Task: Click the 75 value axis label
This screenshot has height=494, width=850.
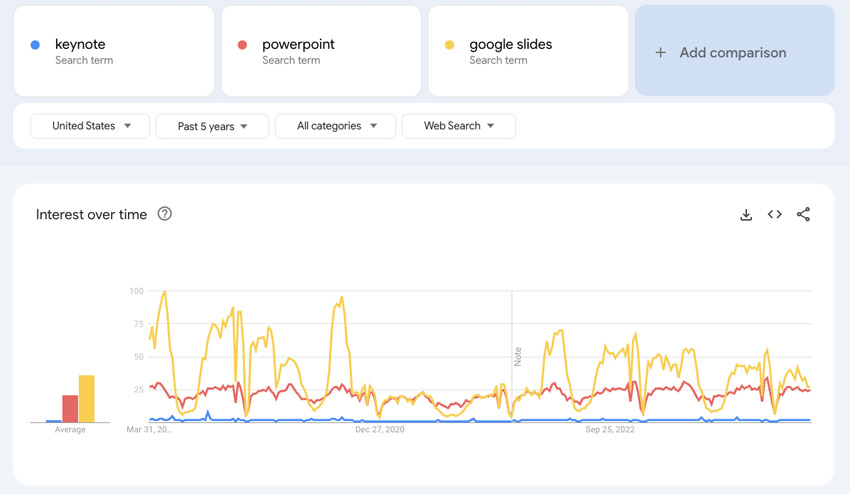Action: pos(139,324)
